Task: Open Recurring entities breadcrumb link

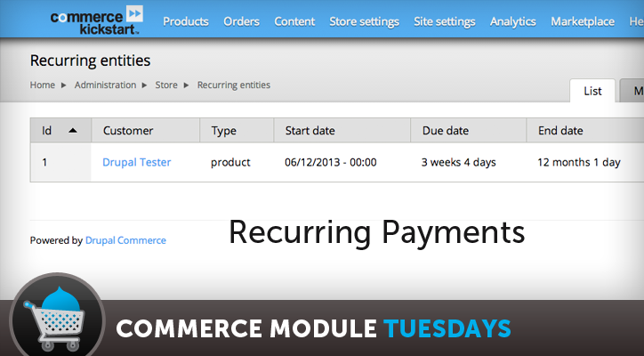Action: [234, 85]
